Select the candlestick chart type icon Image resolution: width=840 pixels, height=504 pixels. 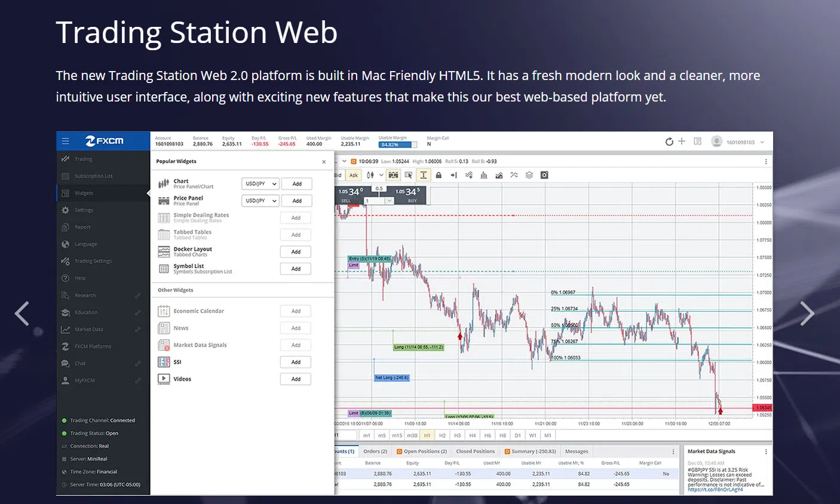point(370,175)
